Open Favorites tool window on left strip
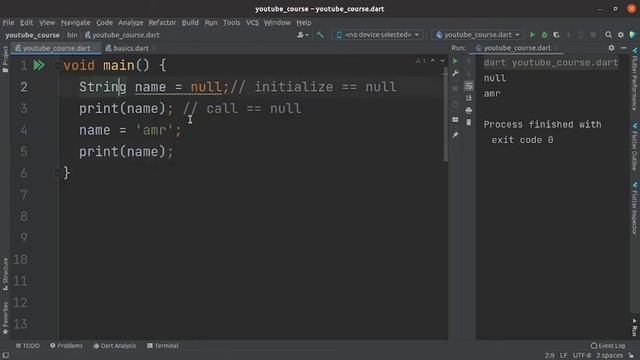 [5, 318]
